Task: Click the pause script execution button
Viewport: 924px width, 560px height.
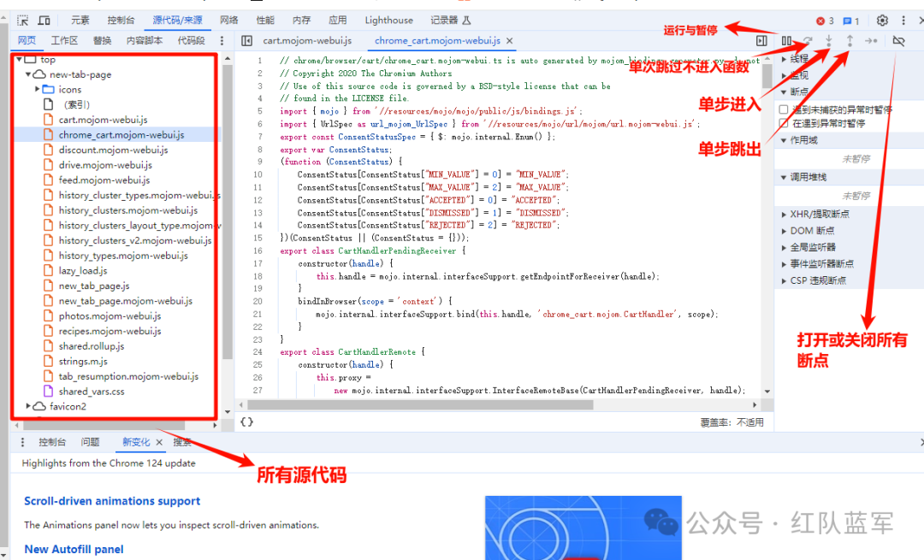Action: click(786, 41)
